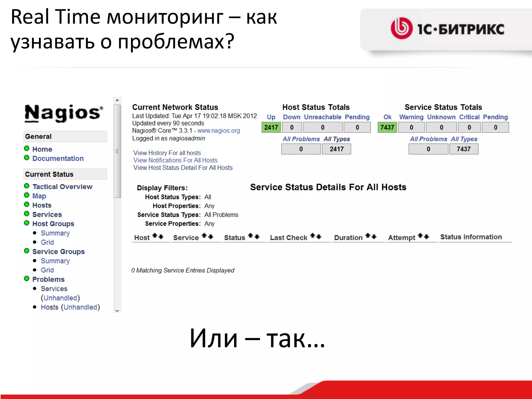Sort descending by Status column arrow
The height and width of the screenshot is (399, 532).
[x=257, y=237]
